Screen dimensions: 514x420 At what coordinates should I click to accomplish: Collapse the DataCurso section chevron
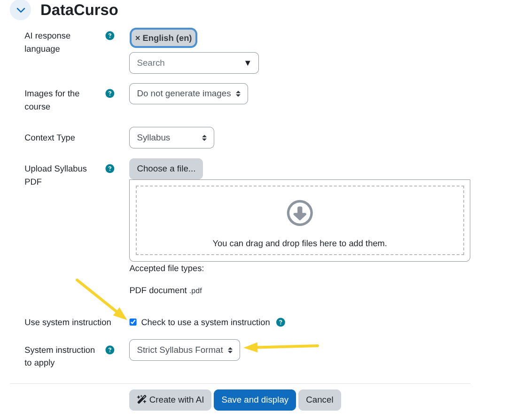20,10
